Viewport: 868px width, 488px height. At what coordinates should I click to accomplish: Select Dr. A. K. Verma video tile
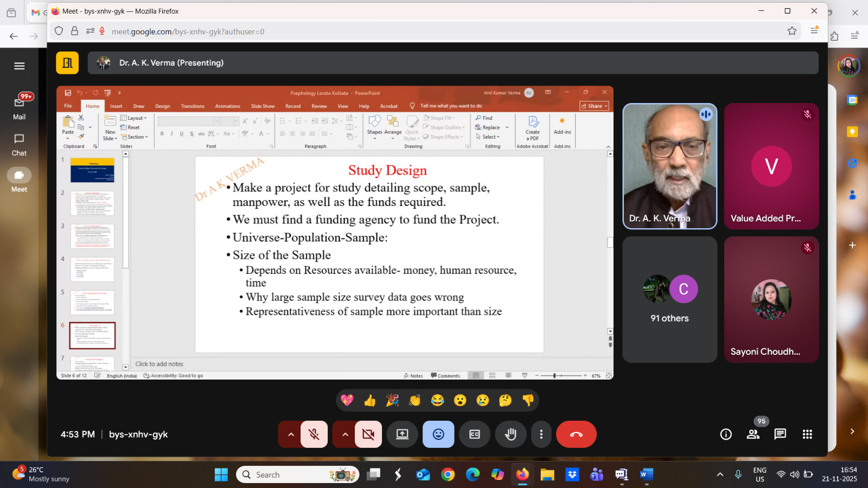pyautogui.click(x=669, y=166)
